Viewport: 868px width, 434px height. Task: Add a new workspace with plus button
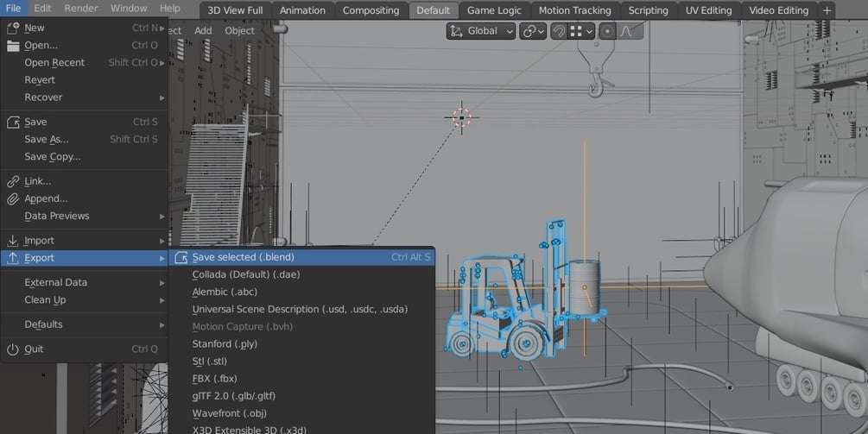pyautogui.click(x=827, y=10)
